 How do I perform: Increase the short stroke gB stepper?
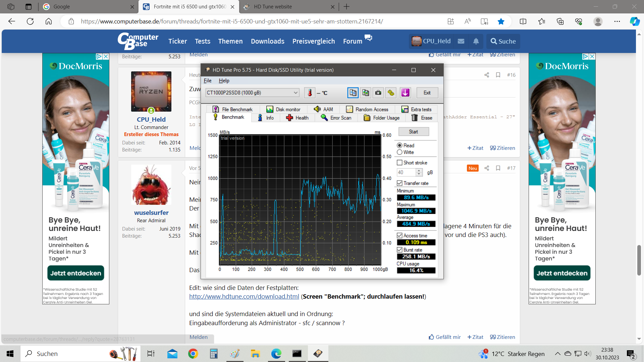pos(419,170)
